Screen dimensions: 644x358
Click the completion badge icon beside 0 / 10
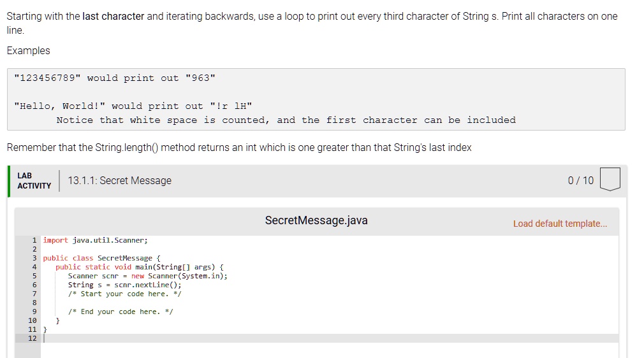[610, 180]
